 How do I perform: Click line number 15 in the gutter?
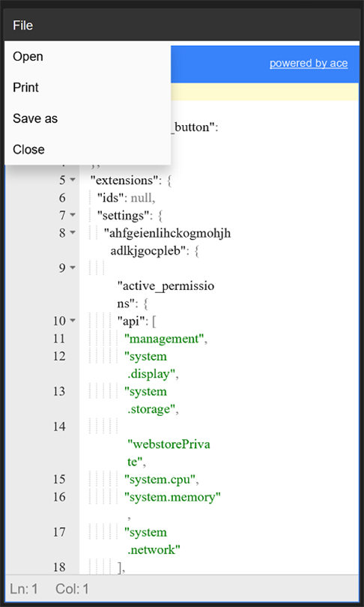click(59, 480)
